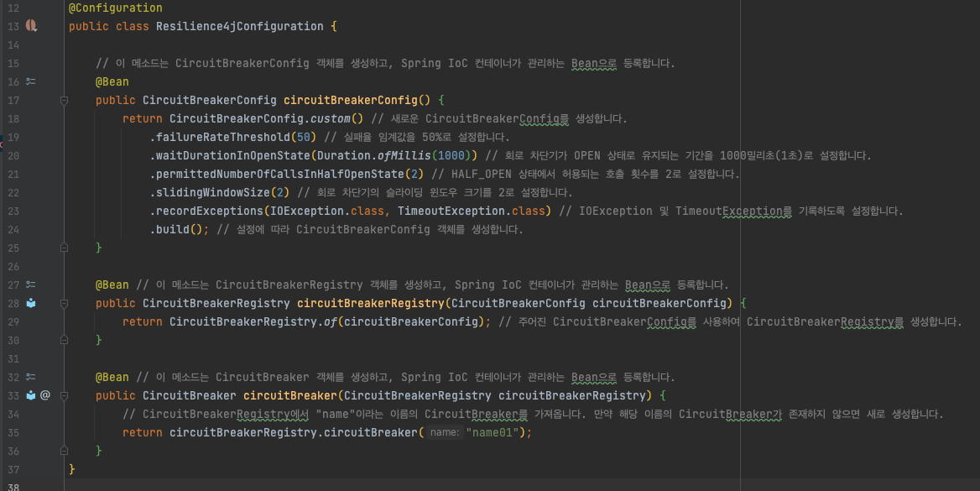Click the @Bean annotation on line 16

[112, 82]
